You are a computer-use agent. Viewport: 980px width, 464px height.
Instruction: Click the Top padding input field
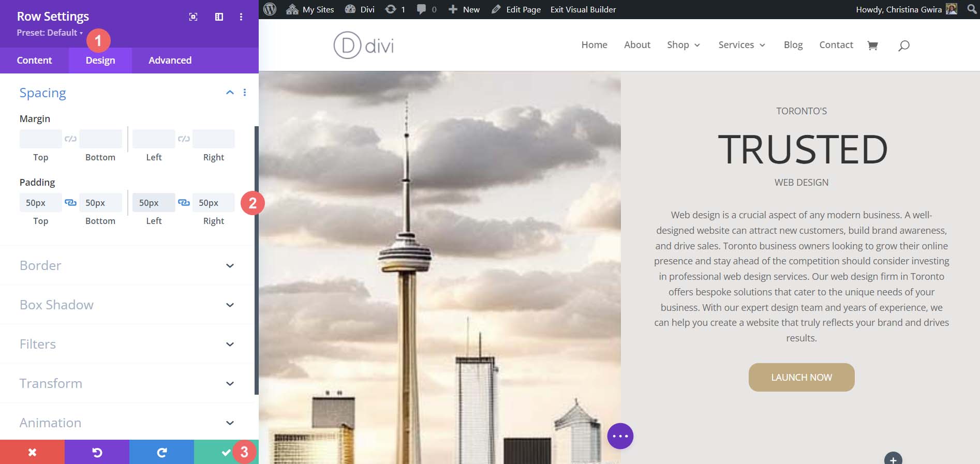pyautogui.click(x=40, y=203)
